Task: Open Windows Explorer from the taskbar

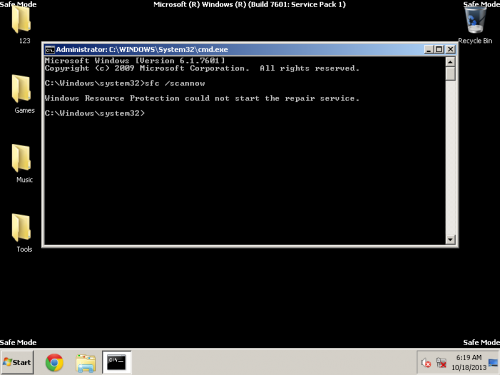Action: point(86,363)
